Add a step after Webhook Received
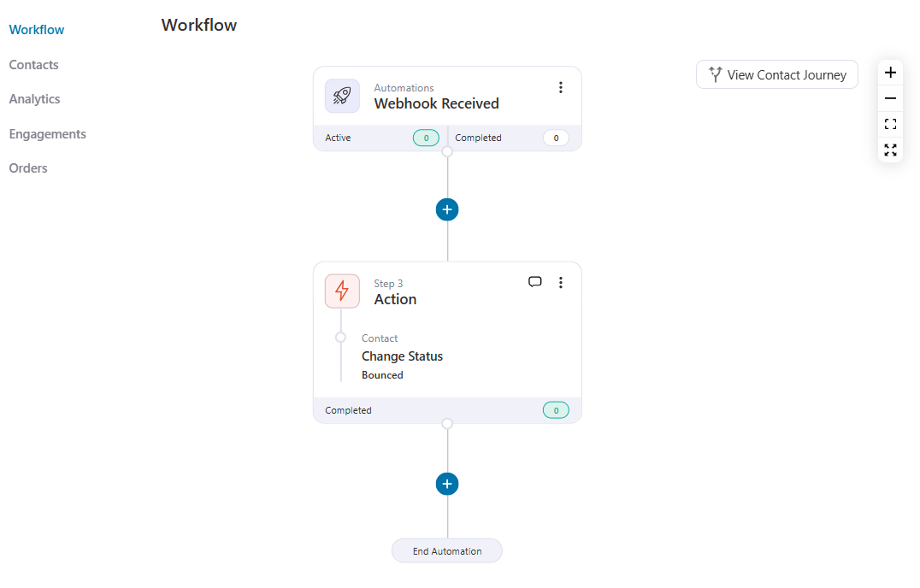The width and height of the screenshot is (920, 588). (x=447, y=210)
